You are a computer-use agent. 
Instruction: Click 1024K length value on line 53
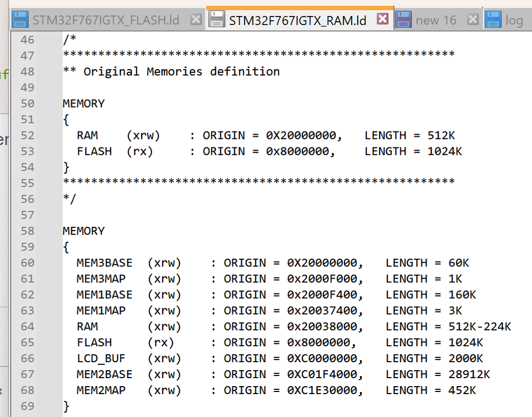445,151
